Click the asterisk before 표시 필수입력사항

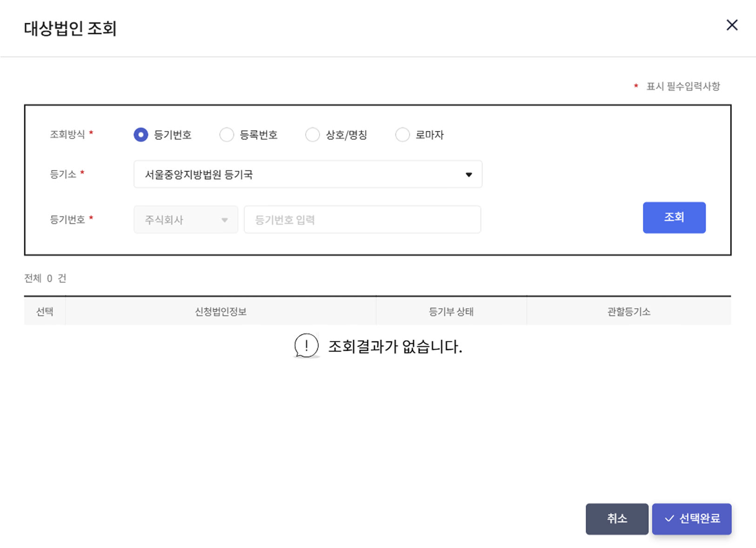click(636, 86)
